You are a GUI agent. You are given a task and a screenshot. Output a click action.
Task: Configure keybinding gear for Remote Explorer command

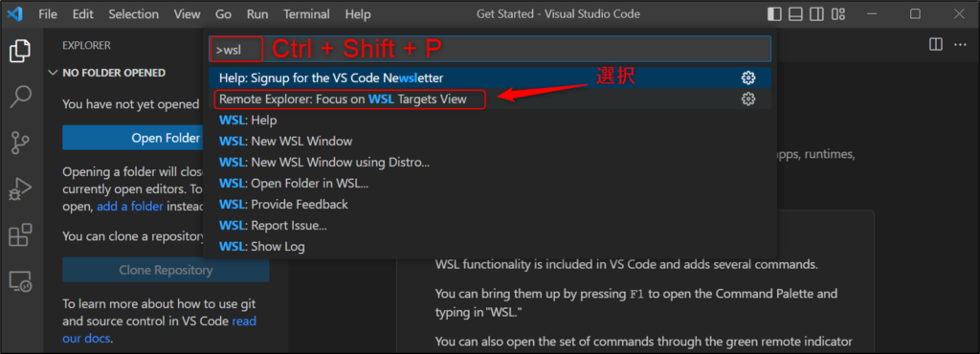pos(748,99)
